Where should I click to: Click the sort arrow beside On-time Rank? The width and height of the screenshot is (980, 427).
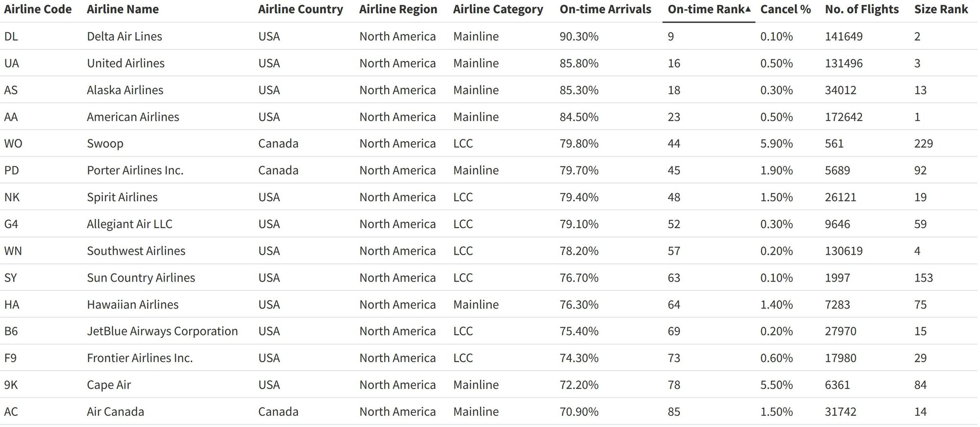pos(748,9)
